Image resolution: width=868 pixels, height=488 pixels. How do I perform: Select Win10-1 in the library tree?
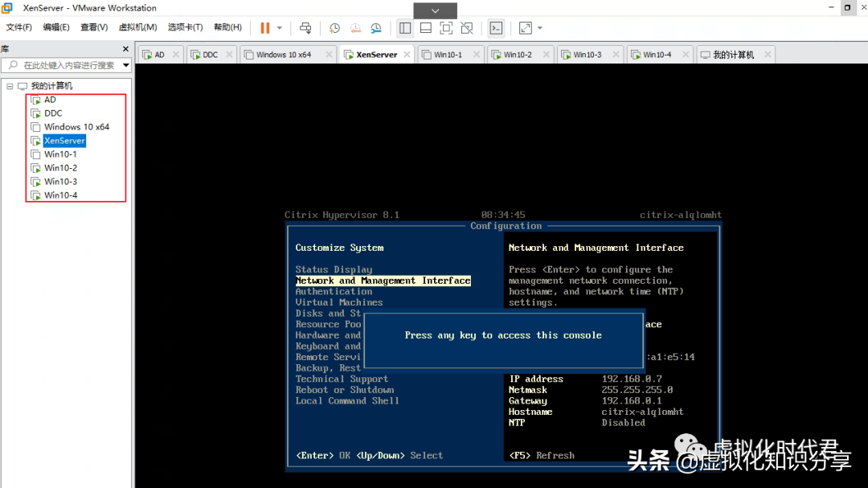(60, 154)
